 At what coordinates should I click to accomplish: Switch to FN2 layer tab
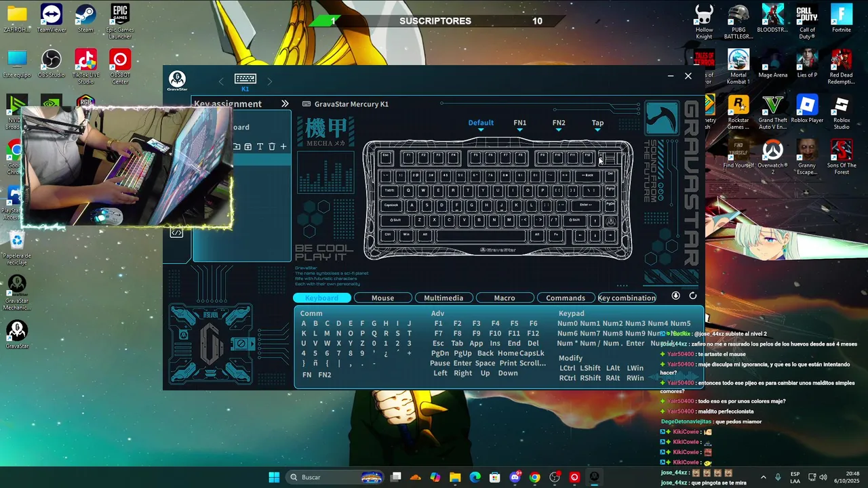[x=559, y=123]
